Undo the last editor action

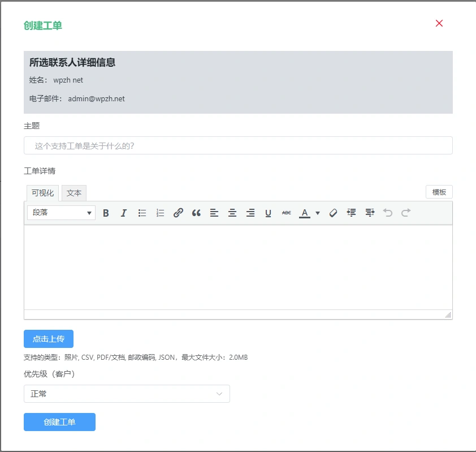[387, 213]
